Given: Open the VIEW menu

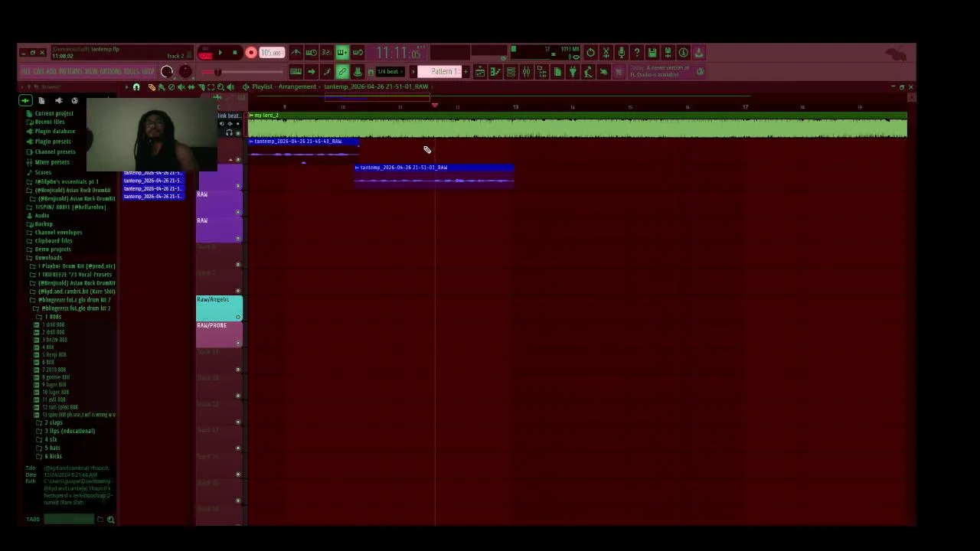Looking at the screenshot, I should (x=92, y=72).
